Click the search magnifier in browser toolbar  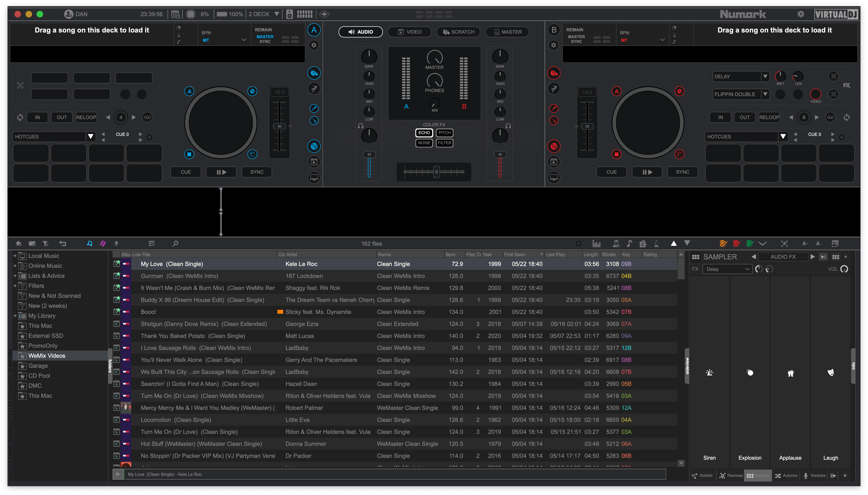(x=175, y=244)
